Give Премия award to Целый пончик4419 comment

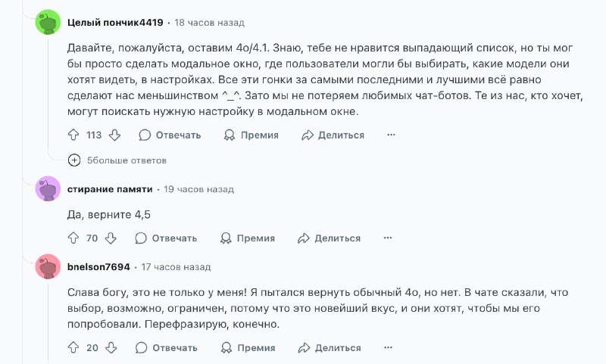pyautogui.click(x=251, y=135)
